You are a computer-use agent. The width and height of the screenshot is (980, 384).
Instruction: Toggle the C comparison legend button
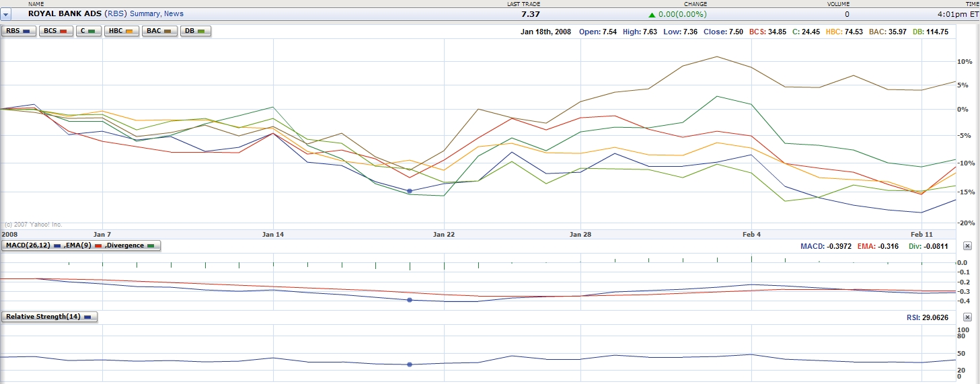(87, 31)
